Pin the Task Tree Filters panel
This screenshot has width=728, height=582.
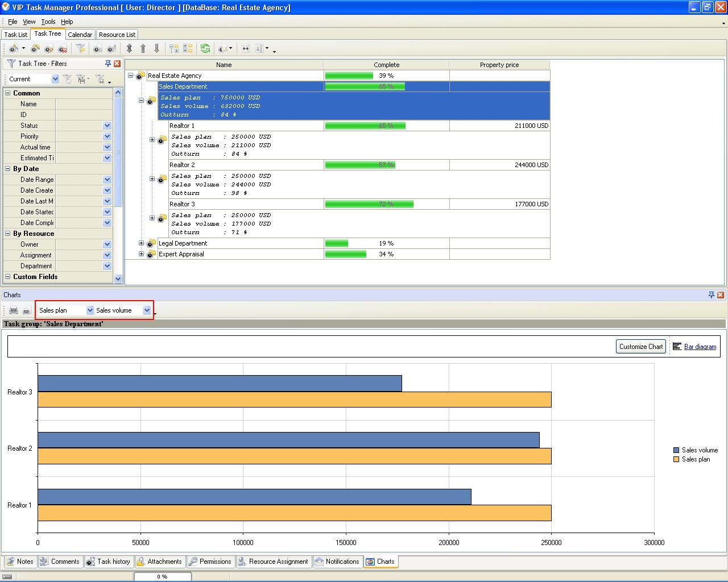[108, 64]
